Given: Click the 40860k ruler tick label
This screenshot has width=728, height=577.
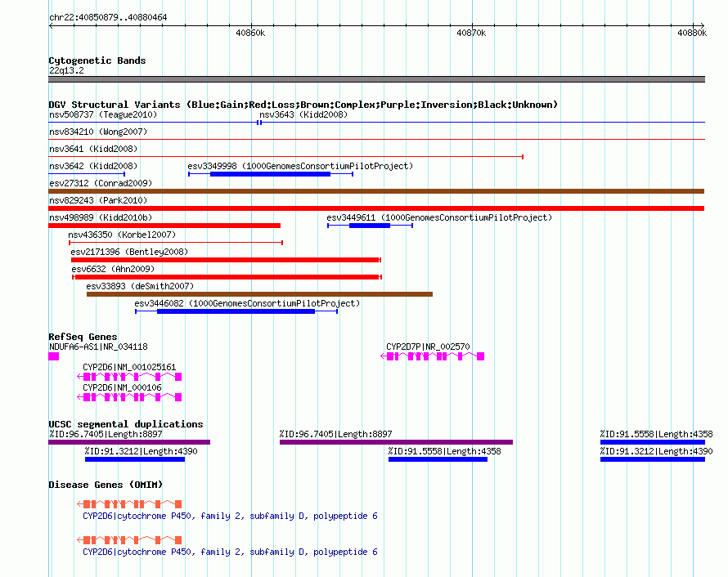Looking at the screenshot, I should (250, 33).
